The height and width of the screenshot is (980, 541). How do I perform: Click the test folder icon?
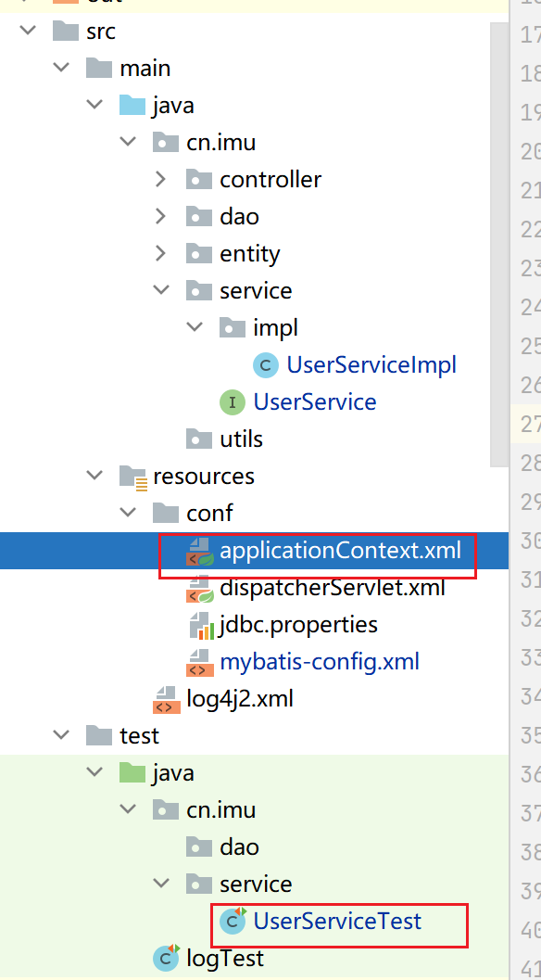click(99, 735)
